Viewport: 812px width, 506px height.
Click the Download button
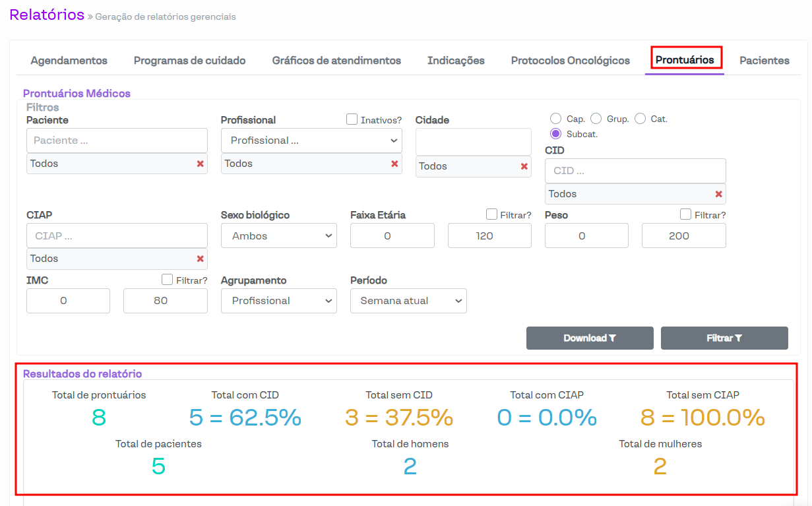click(590, 338)
